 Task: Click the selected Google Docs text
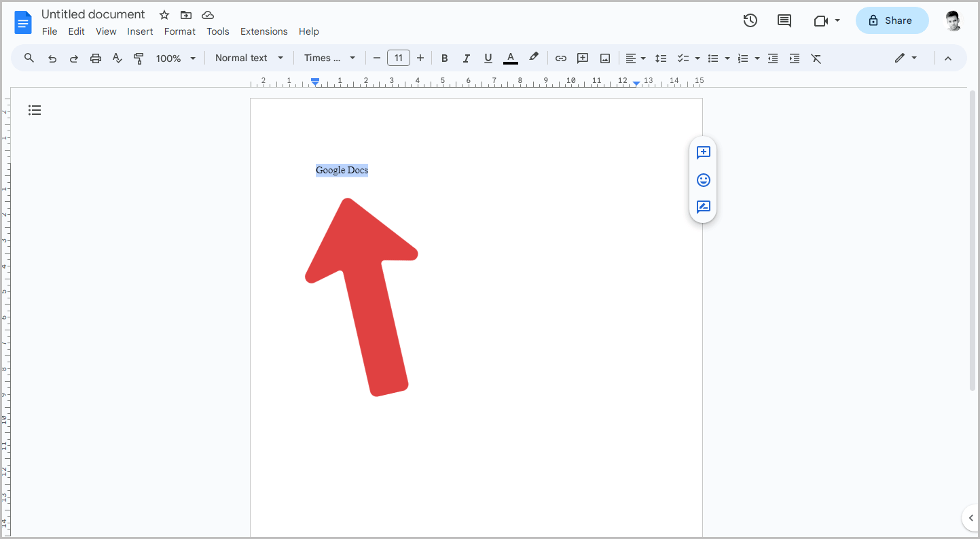click(x=342, y=170)
